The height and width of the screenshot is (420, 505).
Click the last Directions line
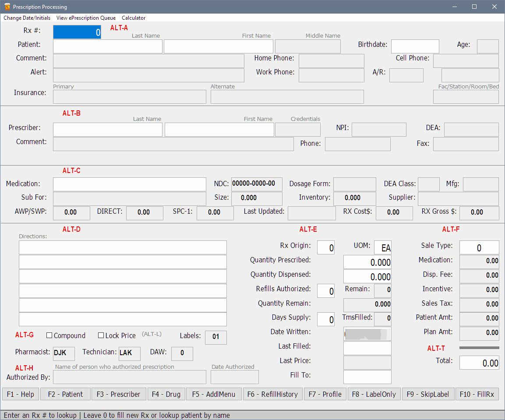point(123,320)
